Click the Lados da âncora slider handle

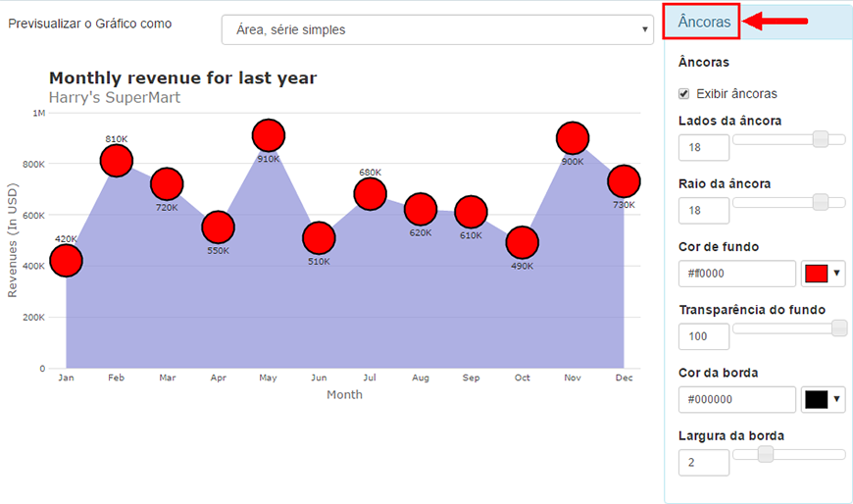(x=821, y=139)
